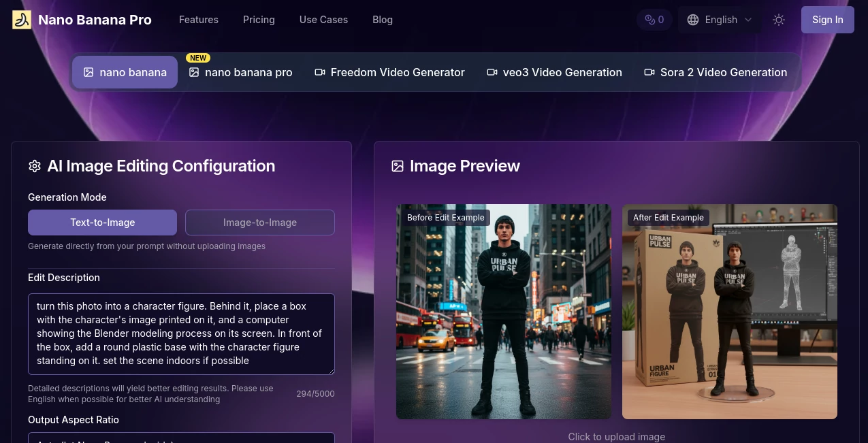
Task: Click to upload an image
Action: tap(616, 436)
